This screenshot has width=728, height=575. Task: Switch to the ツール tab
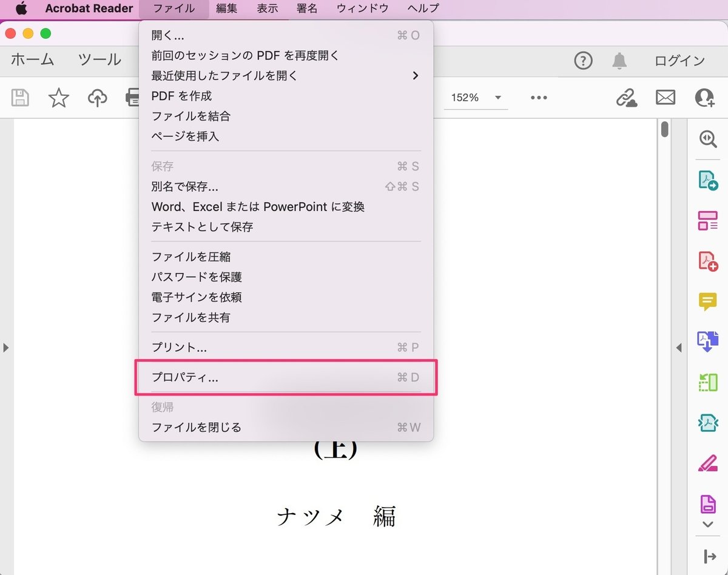tap(99, 60)
